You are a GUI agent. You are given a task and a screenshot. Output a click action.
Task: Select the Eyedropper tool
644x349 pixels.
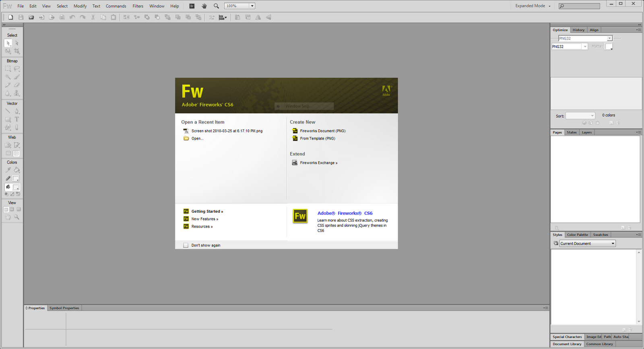point(8,170)
